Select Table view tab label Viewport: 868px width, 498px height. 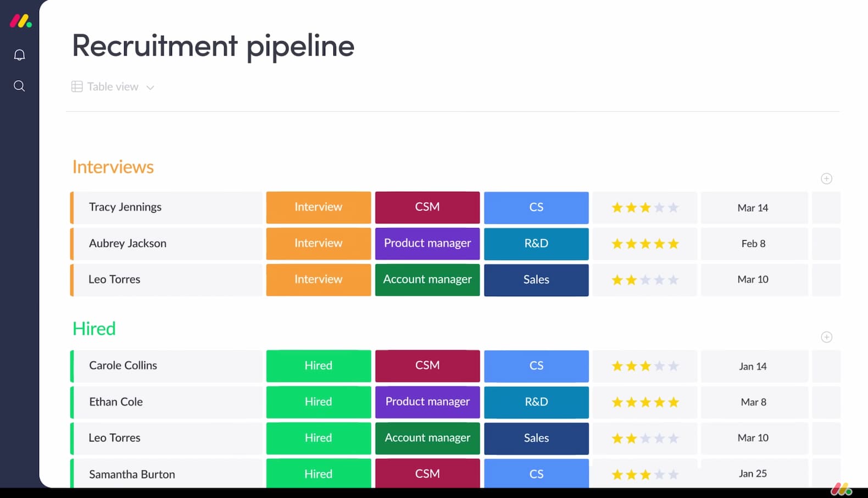click(x=113, y=87)
